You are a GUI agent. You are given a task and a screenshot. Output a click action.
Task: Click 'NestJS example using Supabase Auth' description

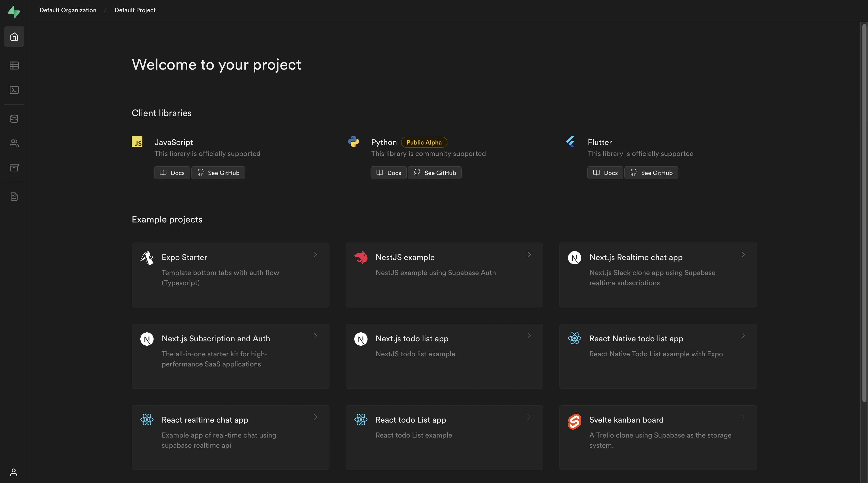click(436, 272)
